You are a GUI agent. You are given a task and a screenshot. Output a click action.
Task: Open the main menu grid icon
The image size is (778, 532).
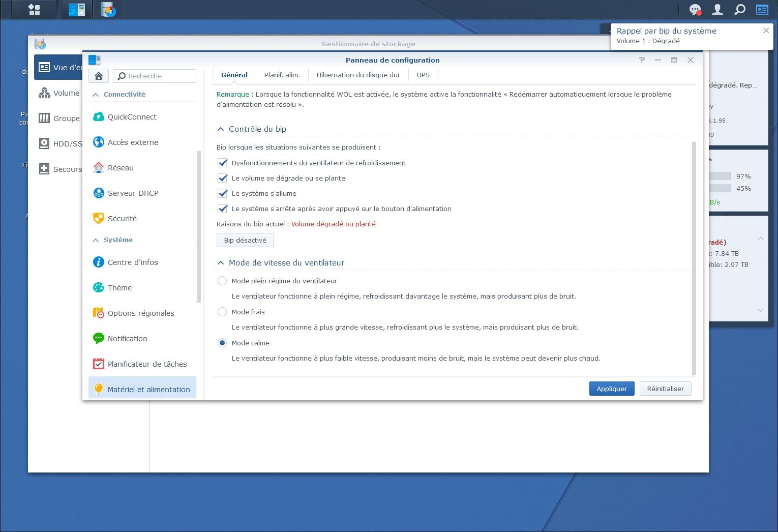[34, 10]
